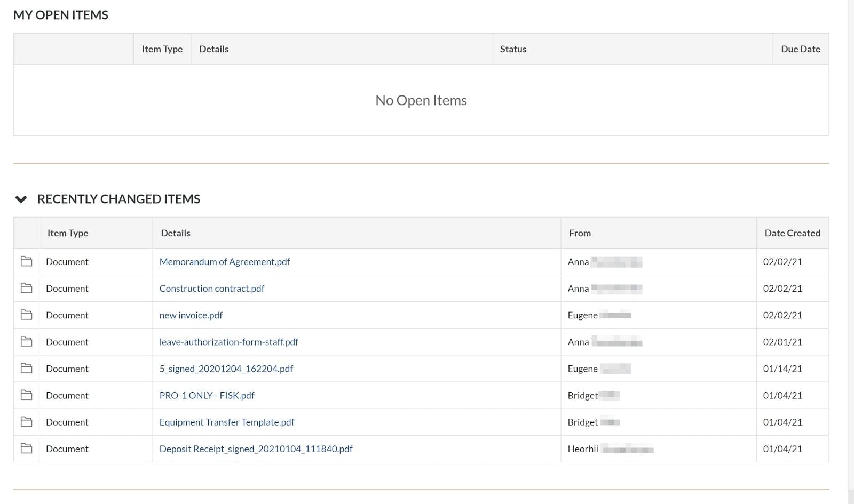Open PRO-1 ONLY - FISK.pdf link
The height and width of the screenshot is (504, 854).
tap(207, 395)
